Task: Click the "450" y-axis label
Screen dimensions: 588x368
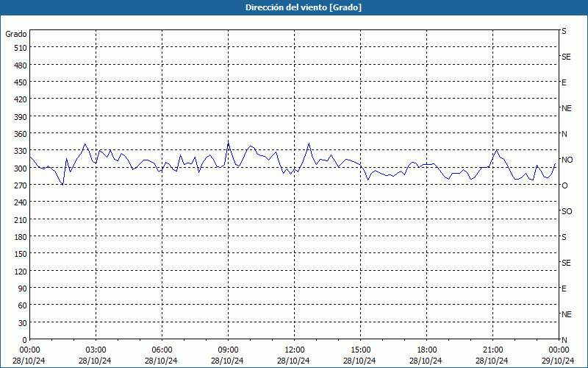Action: point(21,82)
